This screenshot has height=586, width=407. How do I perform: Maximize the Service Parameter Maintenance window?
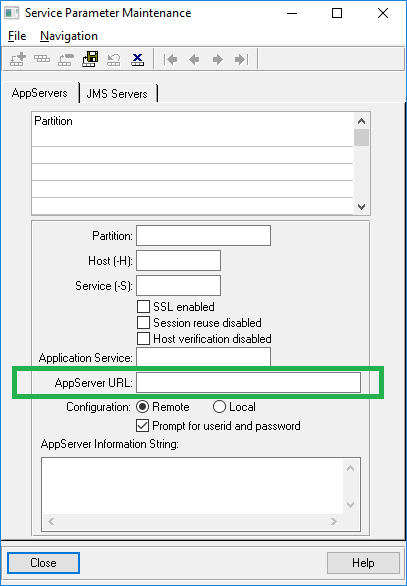tap(337, 13)
